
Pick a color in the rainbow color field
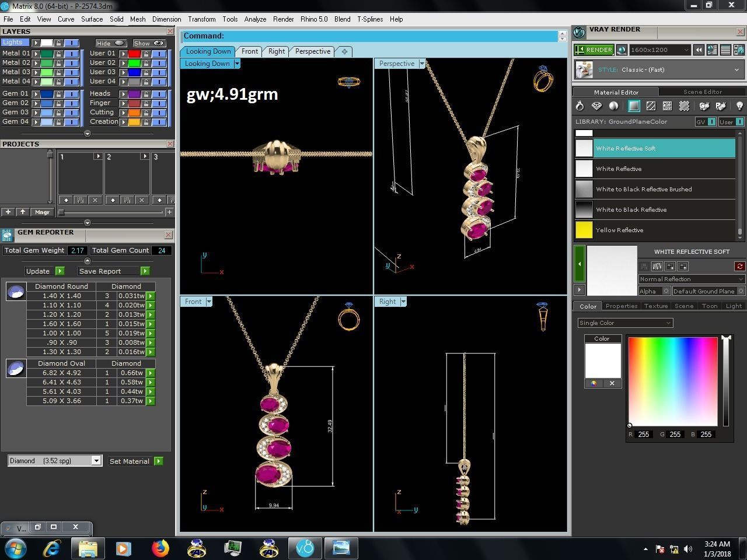point(673,381)
